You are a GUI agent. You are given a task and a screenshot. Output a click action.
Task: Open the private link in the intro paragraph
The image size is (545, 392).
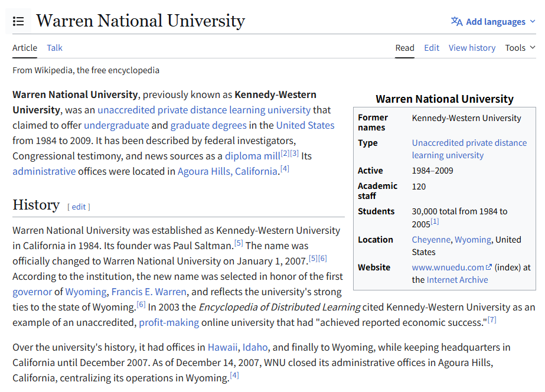[x=171, y=110]
